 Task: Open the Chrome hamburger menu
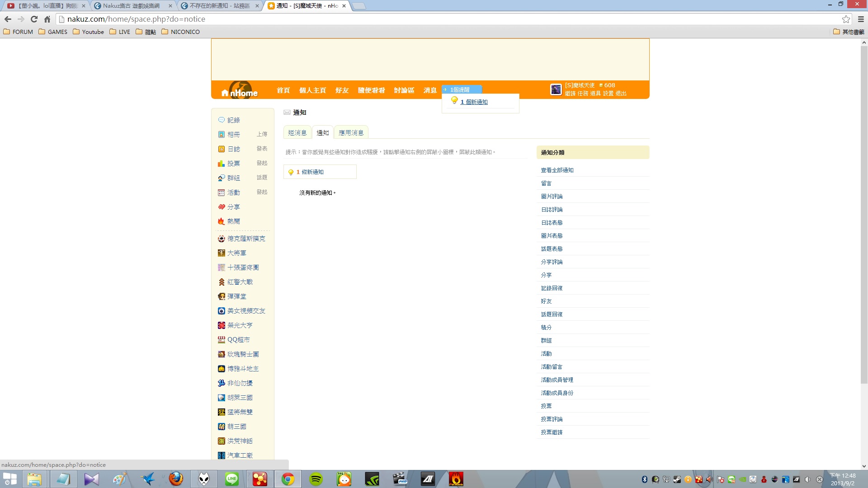(861, 19)
